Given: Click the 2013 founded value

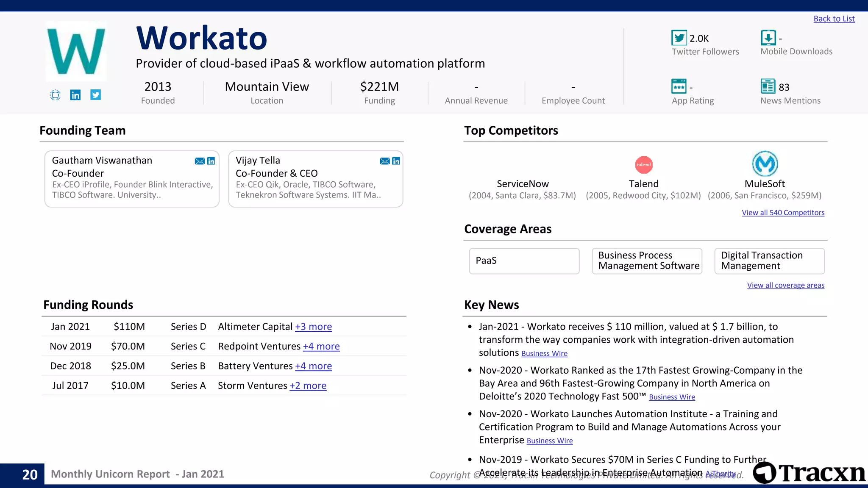Looking at the screenshot, I should pos(158,86).
